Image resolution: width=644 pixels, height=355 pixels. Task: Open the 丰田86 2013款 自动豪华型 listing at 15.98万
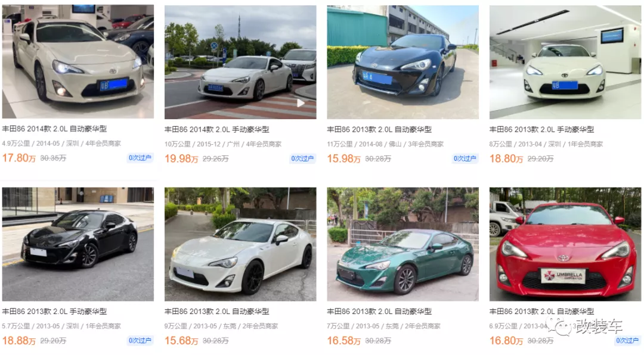[379, 129]
